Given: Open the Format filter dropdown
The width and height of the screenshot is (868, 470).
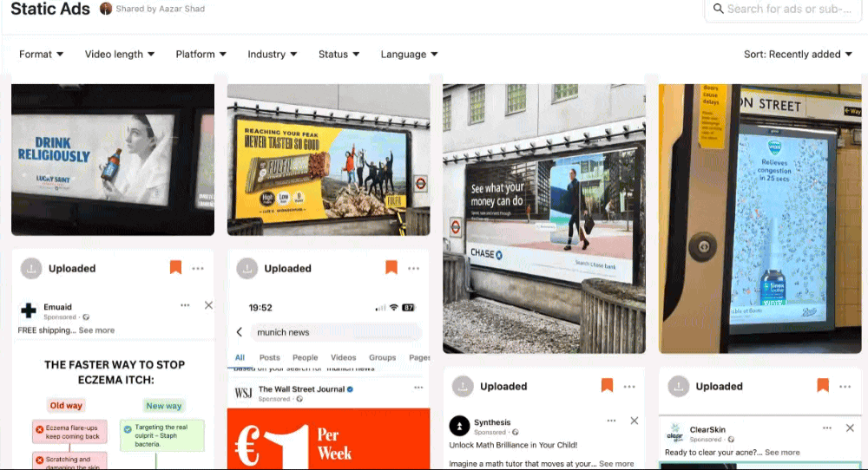Looking at the screenshot, I should point(41,54).
